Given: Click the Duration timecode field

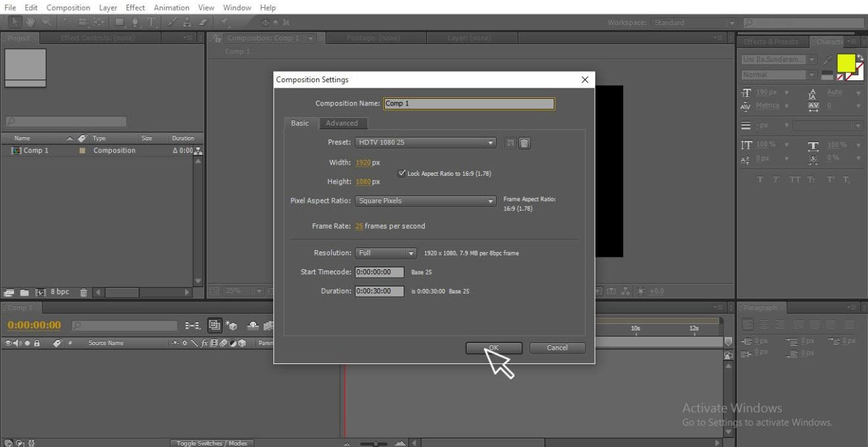Looking at the screenshot, I should coord(379,290).
